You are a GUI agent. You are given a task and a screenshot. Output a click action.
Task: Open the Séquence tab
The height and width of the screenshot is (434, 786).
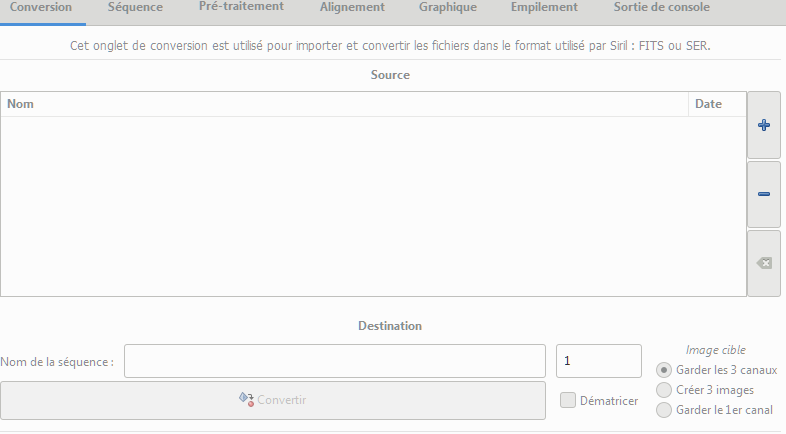coord(135,8)
